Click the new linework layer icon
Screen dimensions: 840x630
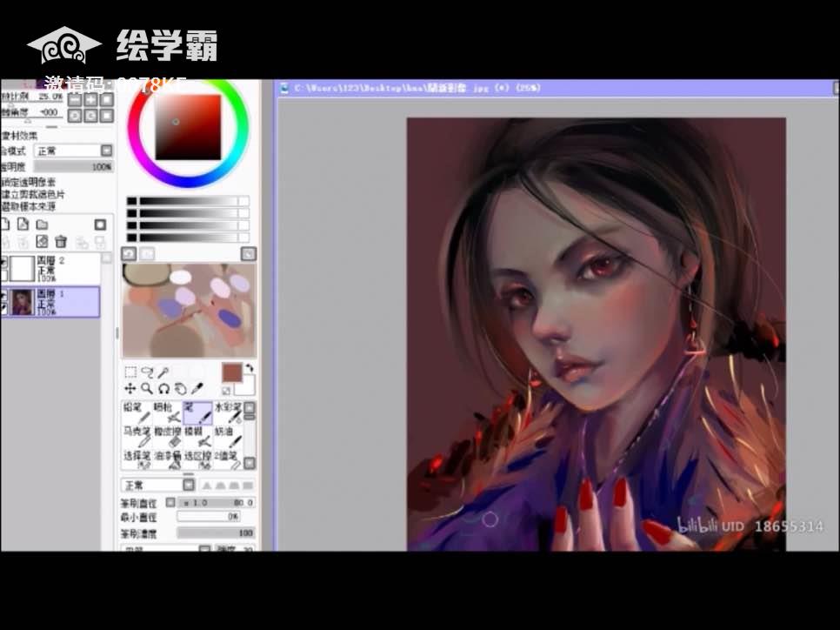(x=23, y=225)
